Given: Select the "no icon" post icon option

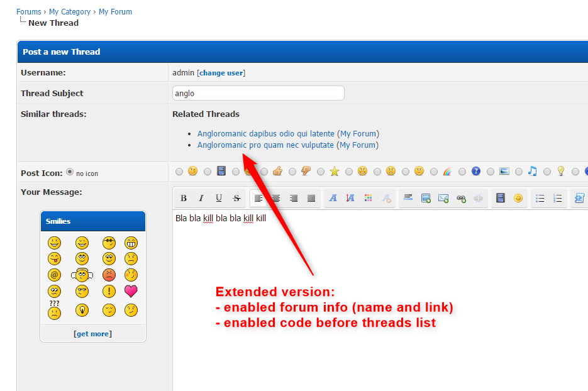Looking at the screenshot, I should [70, 172].
